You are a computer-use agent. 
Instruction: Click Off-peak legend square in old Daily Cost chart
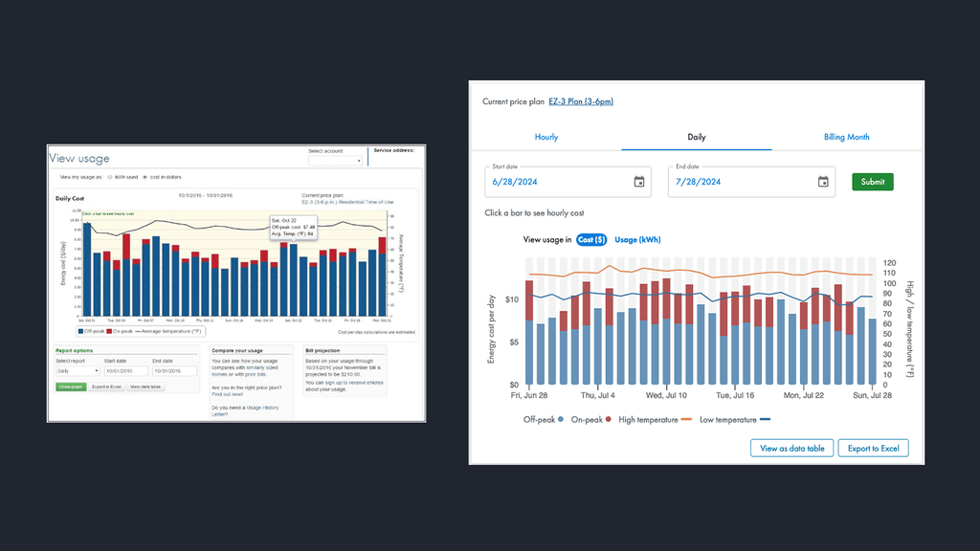80,331
